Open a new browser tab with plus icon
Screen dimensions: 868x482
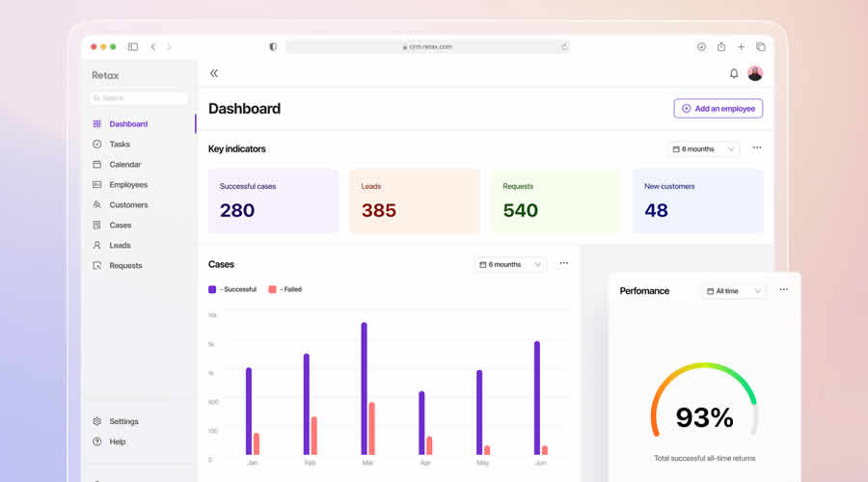741,46
